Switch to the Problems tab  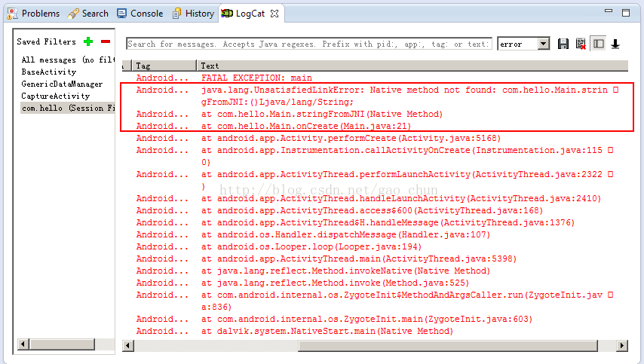tap(34, 14)
